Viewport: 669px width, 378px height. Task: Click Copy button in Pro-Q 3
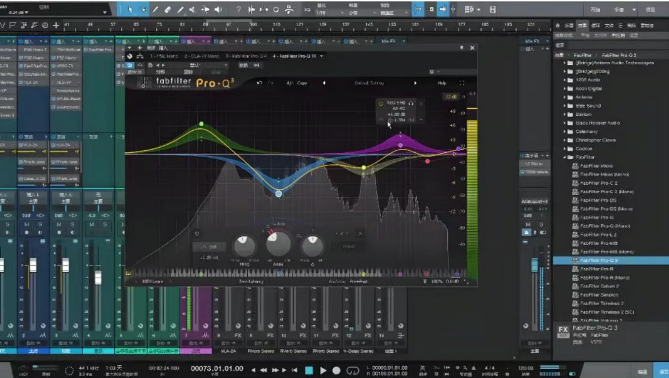(302, 83)
